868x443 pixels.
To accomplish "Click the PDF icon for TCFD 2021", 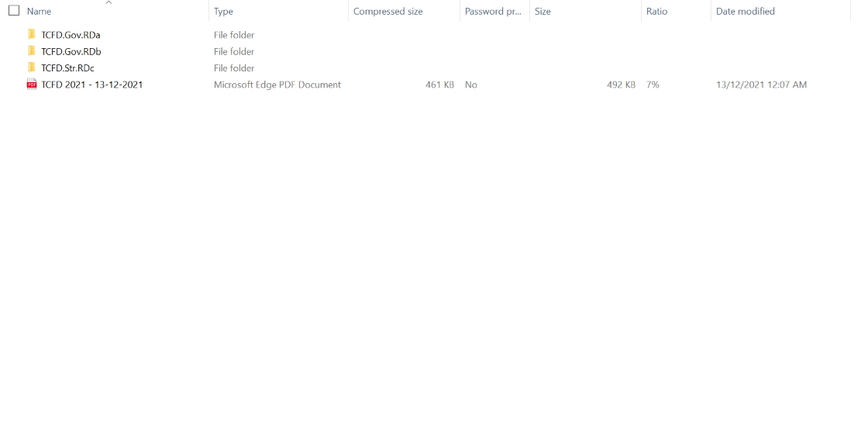I will (x=32, y=85).
